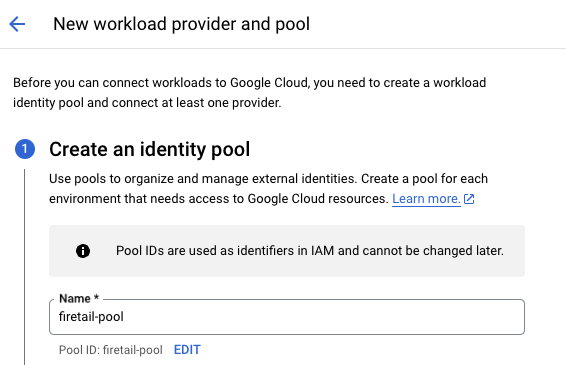Click the intro paragraph about connecting workloads
Image resolution: width=566 pixels, height=365 pixels.
pyautogui.click(x=249, y=93)
